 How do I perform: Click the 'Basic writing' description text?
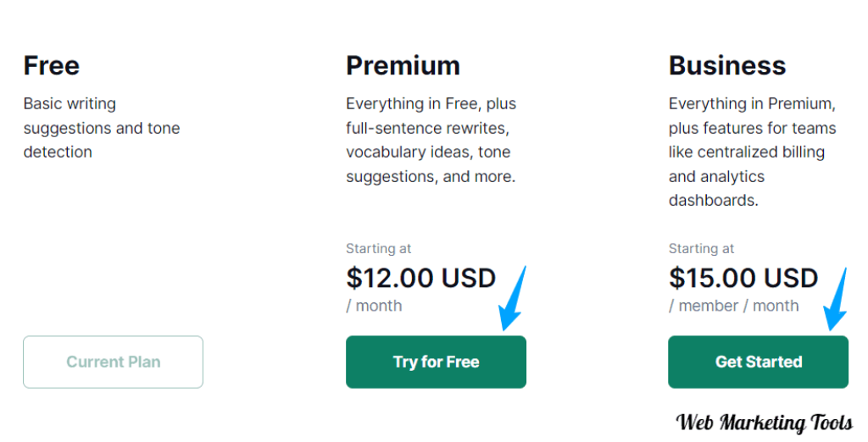tap(70, 103)
